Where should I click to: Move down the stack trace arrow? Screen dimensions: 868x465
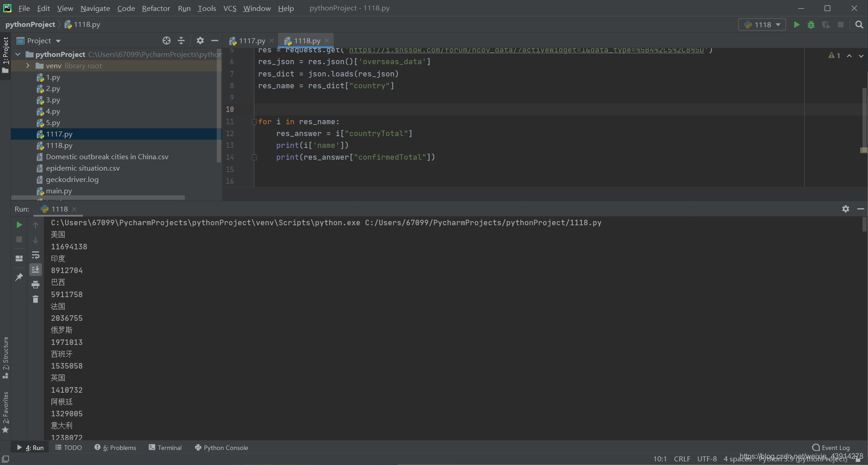pos(36,240)
